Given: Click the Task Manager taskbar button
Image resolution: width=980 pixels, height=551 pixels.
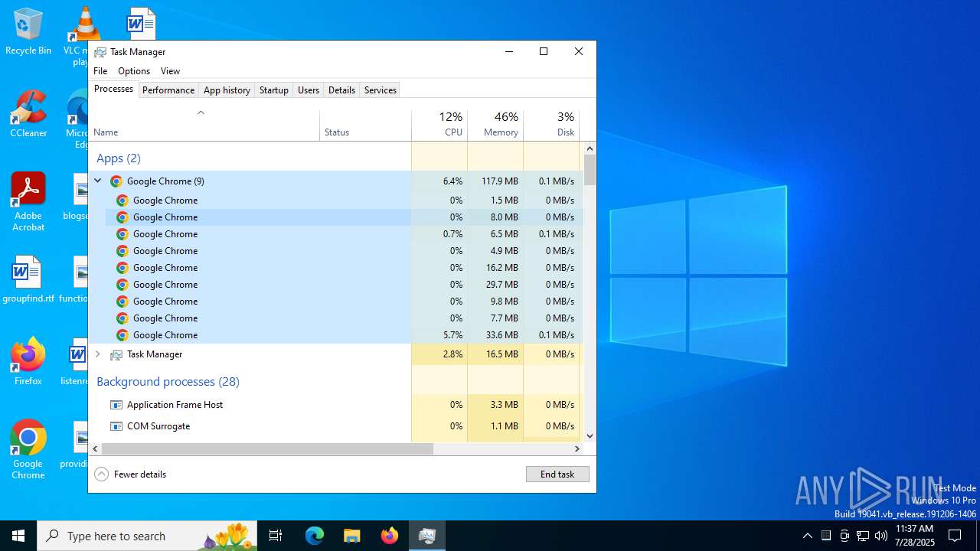Looking at the screenshot, I should (427, 536).
